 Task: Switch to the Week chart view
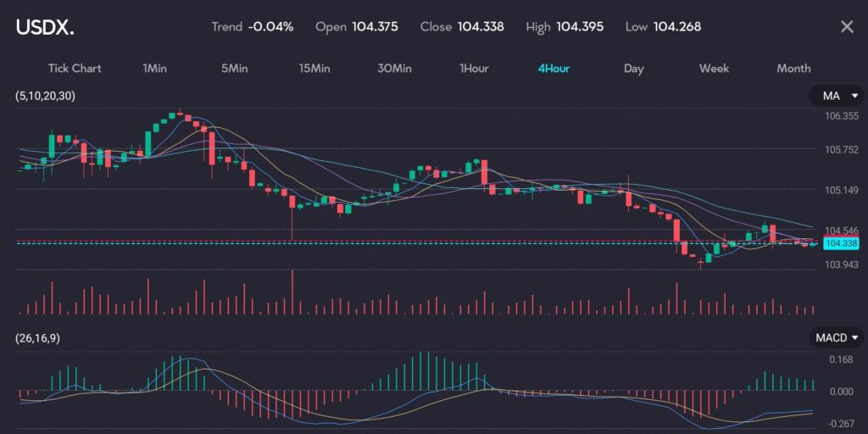[x=714, y=69]
